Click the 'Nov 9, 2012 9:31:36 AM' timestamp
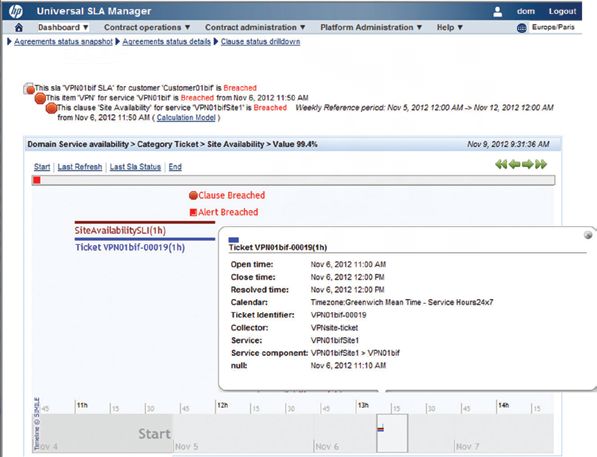 point(508,144)
